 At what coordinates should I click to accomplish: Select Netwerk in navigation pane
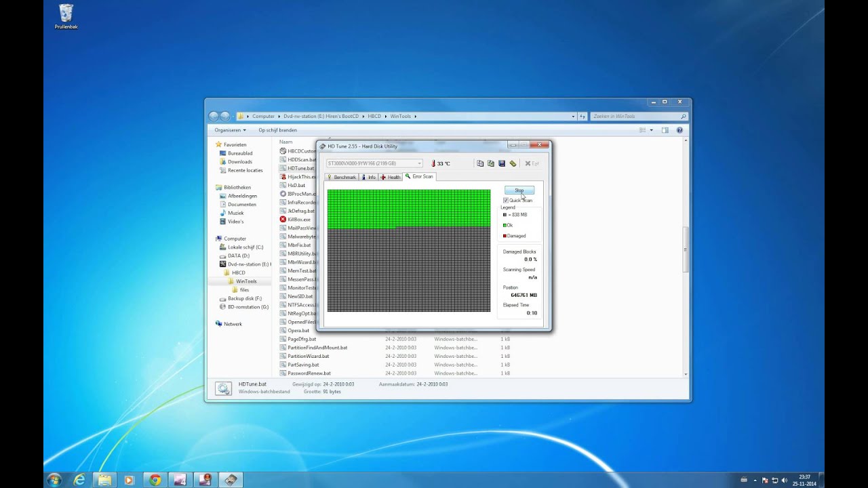click(229, 324)
